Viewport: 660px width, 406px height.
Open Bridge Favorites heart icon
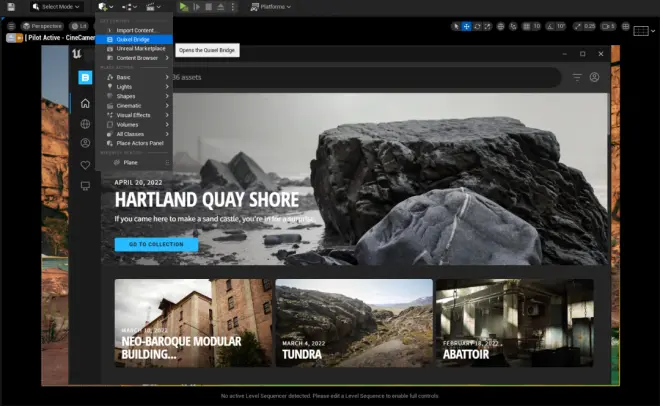click(85, 165)
